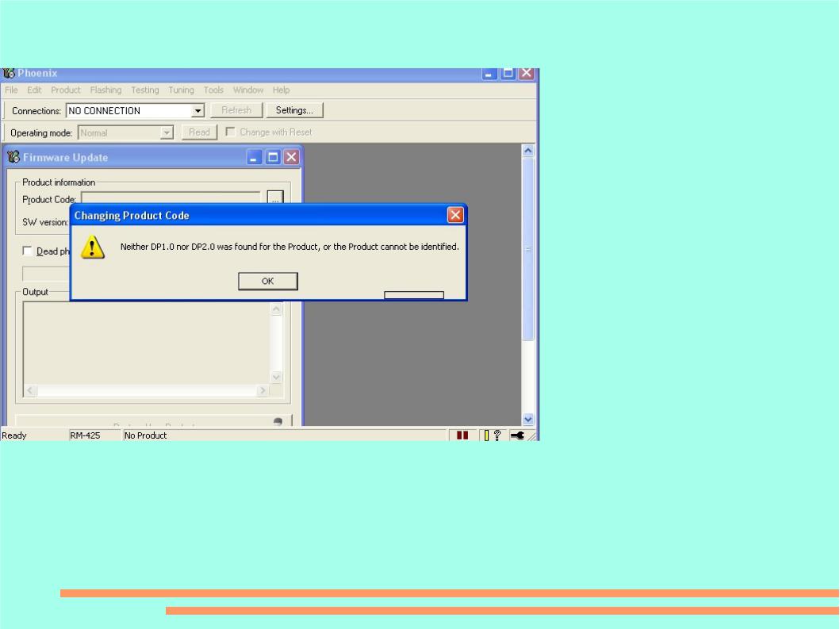Screen dimensions: 840x629
Task: Click the Firmware Update window icon
Action: 13,157
